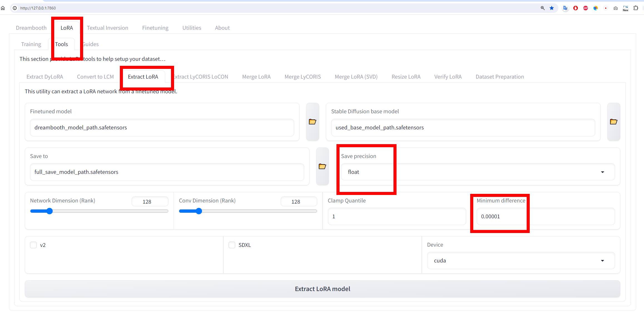Go to the Training sub-tab

[x=31, y=44]
